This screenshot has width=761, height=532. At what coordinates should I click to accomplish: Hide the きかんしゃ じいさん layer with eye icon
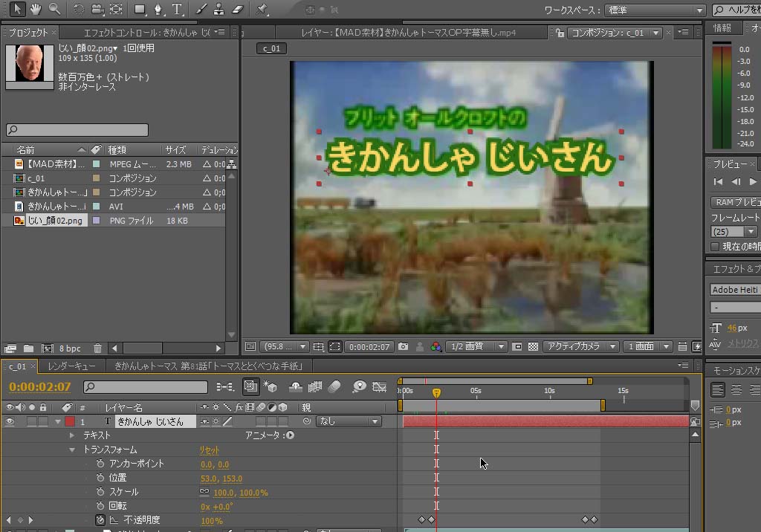(9, 422)
